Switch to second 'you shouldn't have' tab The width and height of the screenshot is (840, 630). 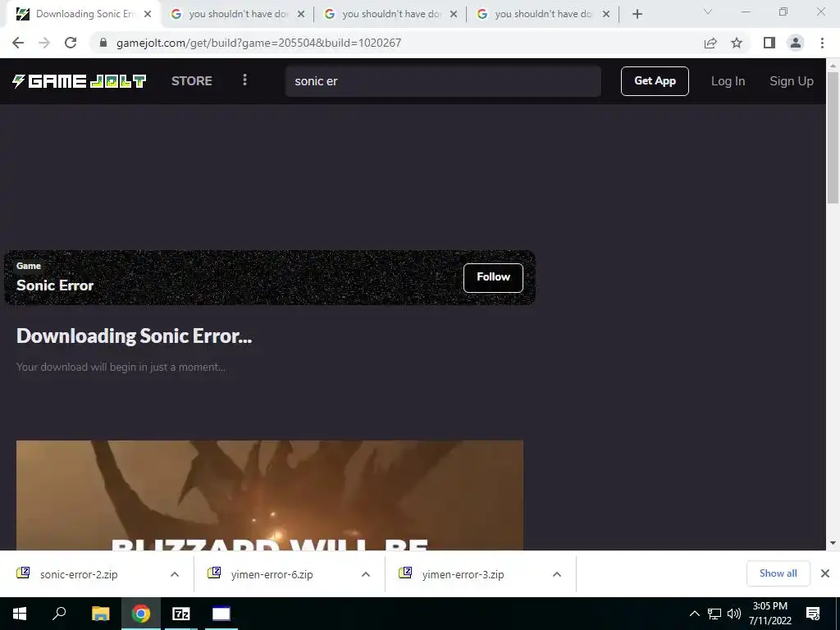click(238, 14)
